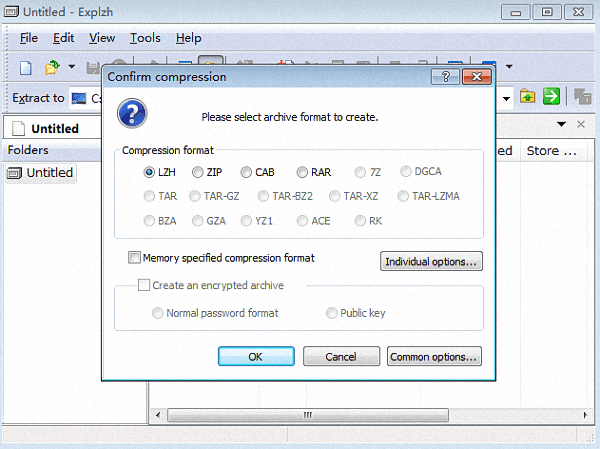Click the browse destination folder icon

click(x=527, y=97)
